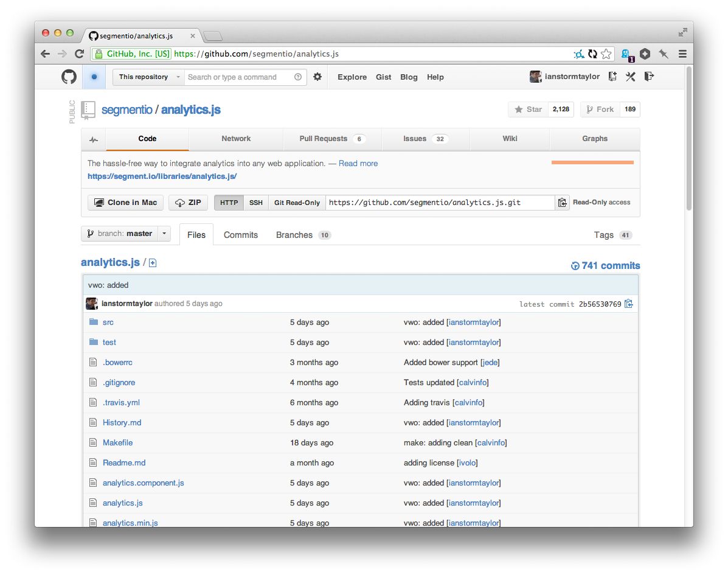Reload the page in the browser
The image size is (728, 575).
(x=80, y=54)
